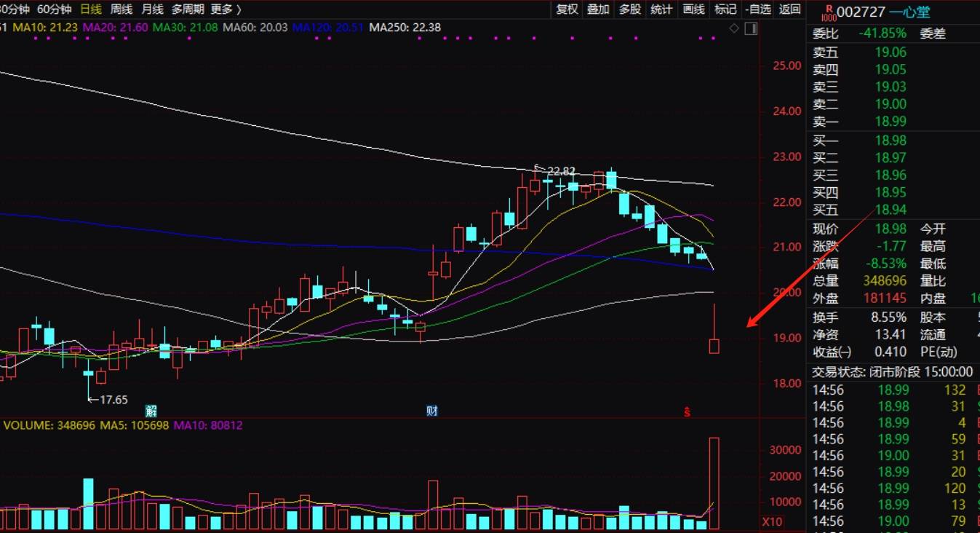Expand the 更多 more periods menu
The image size is (980, 533).
pos(226,9)
